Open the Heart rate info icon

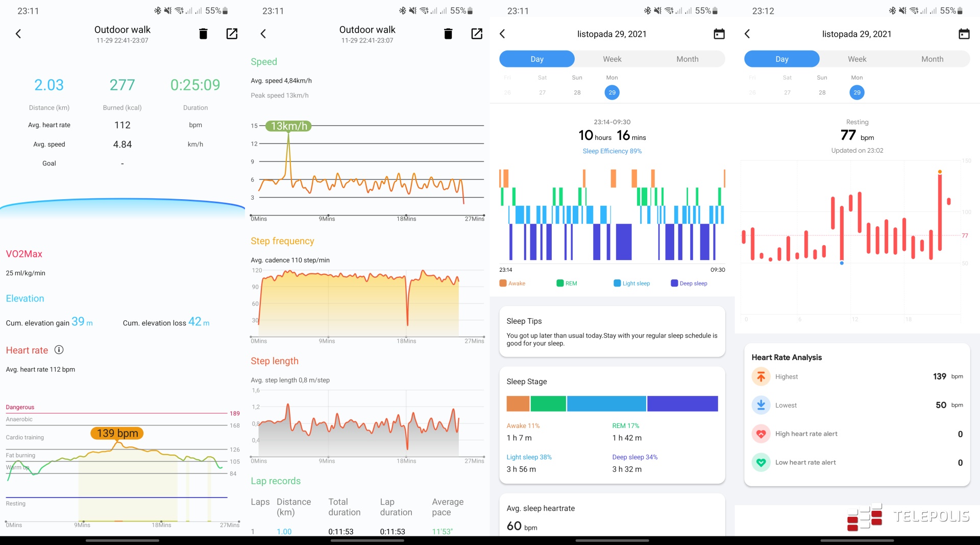(x=59, y=350)
